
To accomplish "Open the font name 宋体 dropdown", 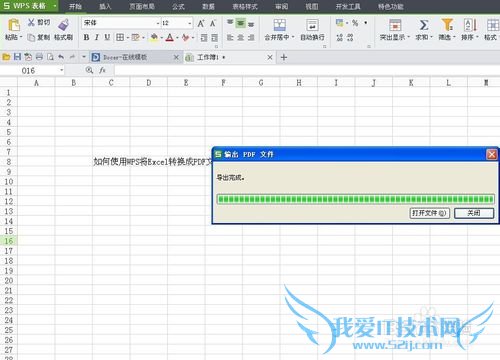I will point(158,23).
